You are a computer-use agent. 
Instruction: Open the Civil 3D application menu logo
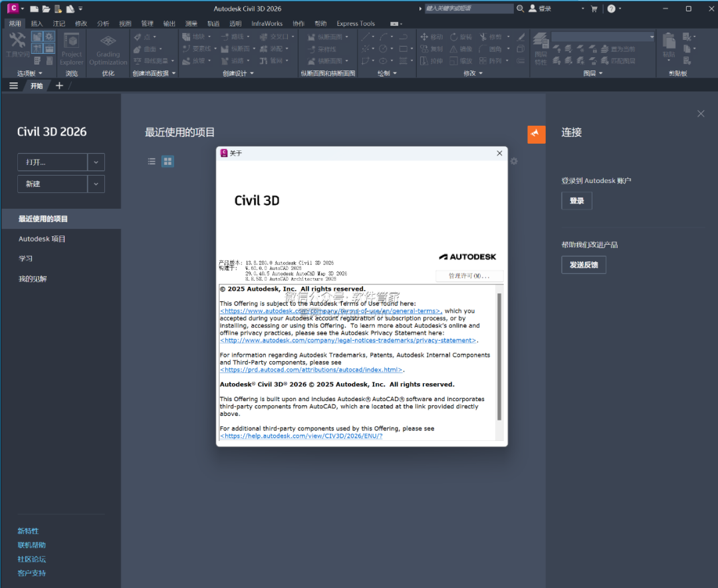pyautogui.click(x=13, y=8)
